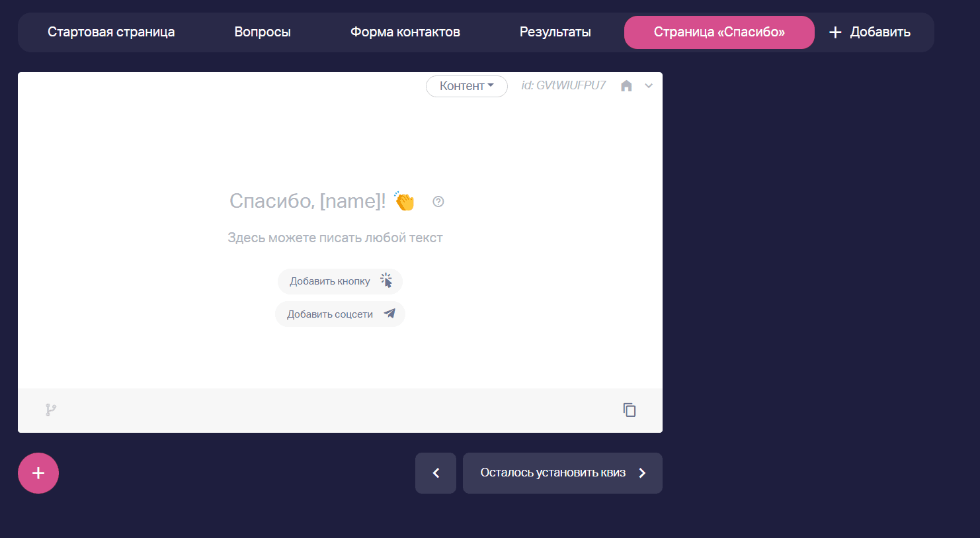Switch to the Вопросы tab
980x538 pixels.
point(263,32)
